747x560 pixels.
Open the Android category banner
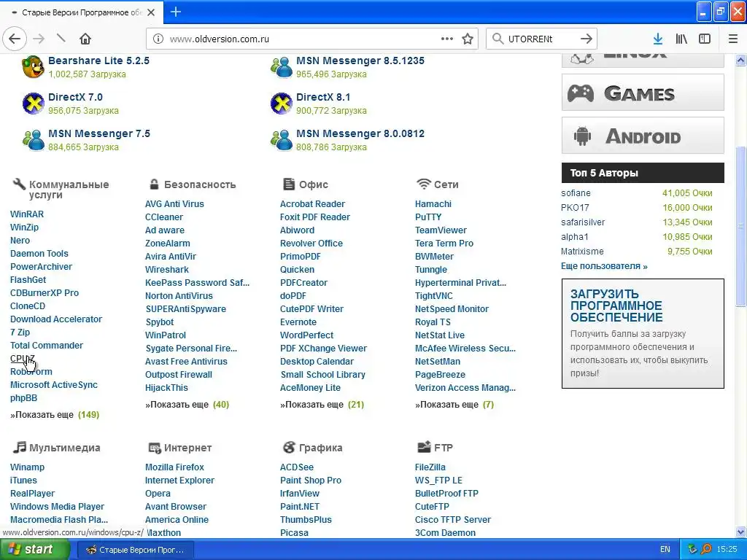(643, 136)
